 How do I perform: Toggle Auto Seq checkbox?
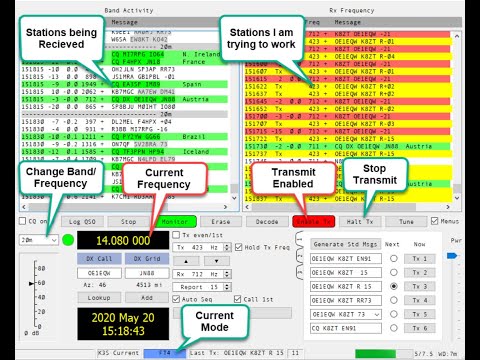[x=176, y=299]
